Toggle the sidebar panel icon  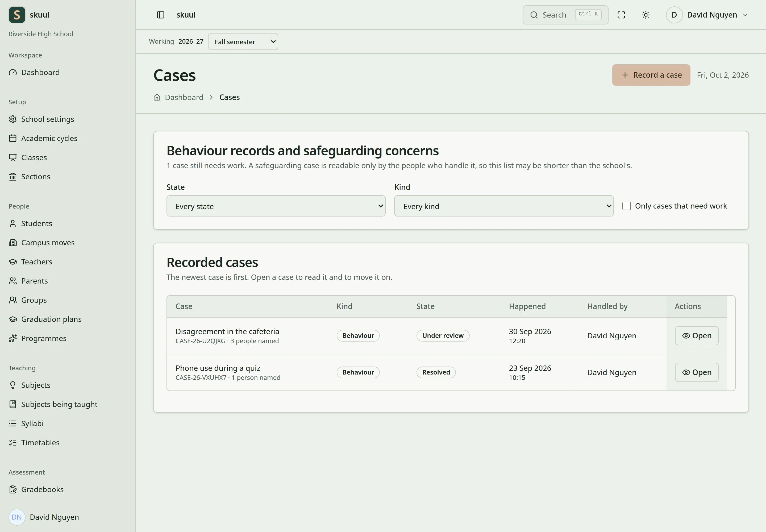click(x=160, y=15)
